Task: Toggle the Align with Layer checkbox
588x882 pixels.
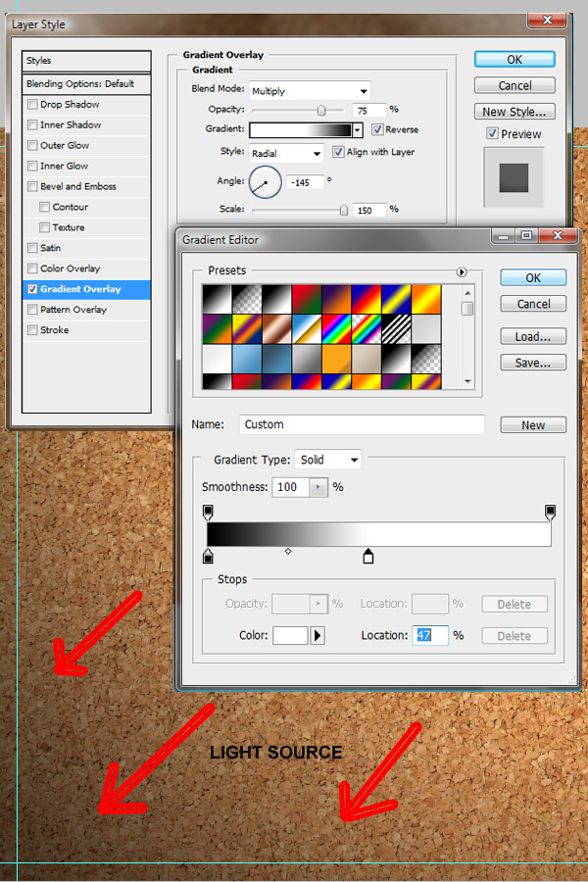Action: point(338,152)
